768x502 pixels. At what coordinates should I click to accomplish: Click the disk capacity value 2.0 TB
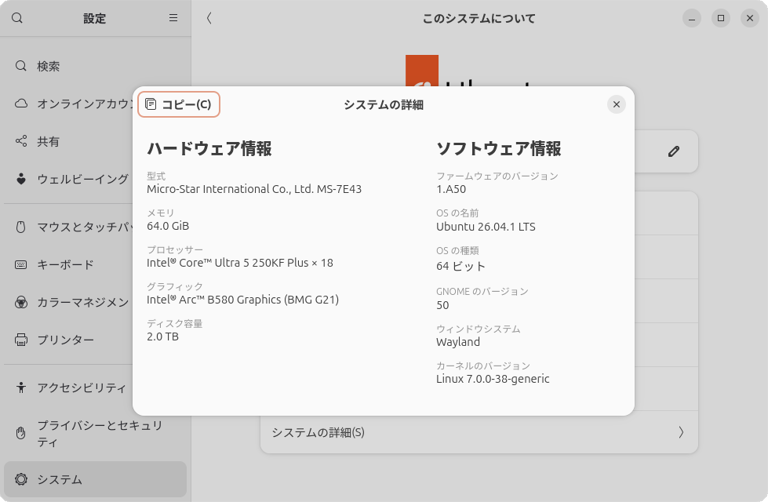(x=163, y=336)
